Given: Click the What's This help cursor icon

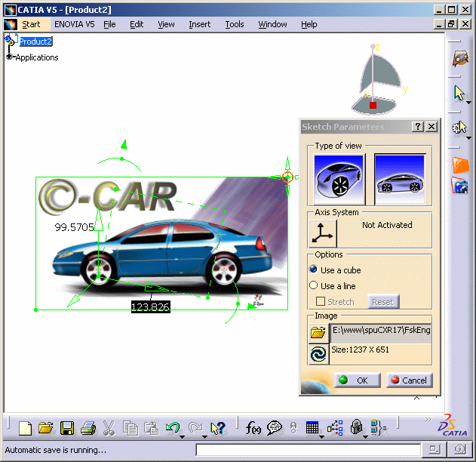Looking at the screenshot, I should [x=218, y=428].
